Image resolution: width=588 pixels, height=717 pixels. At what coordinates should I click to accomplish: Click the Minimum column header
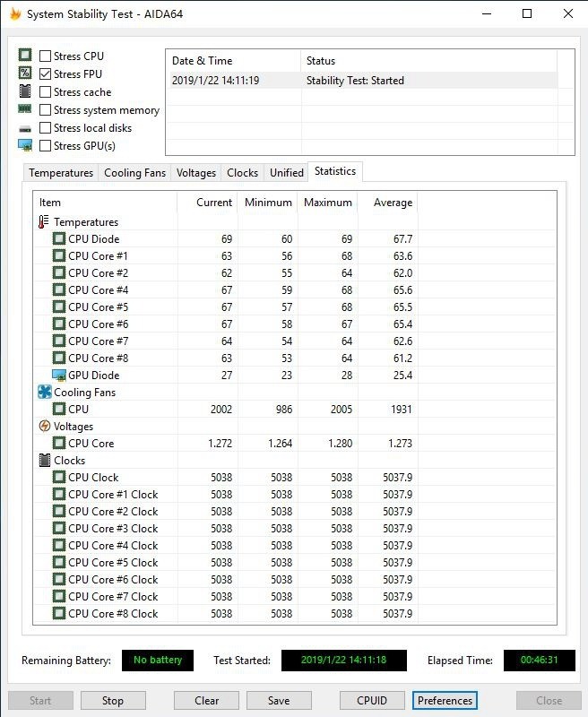coord(268,203)
